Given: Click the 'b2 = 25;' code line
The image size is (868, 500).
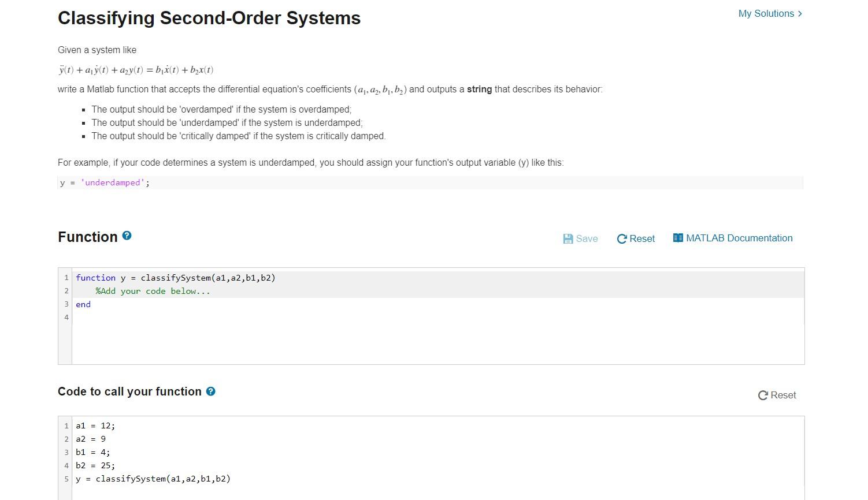Looking at the screenshot, I should (95, 465).
